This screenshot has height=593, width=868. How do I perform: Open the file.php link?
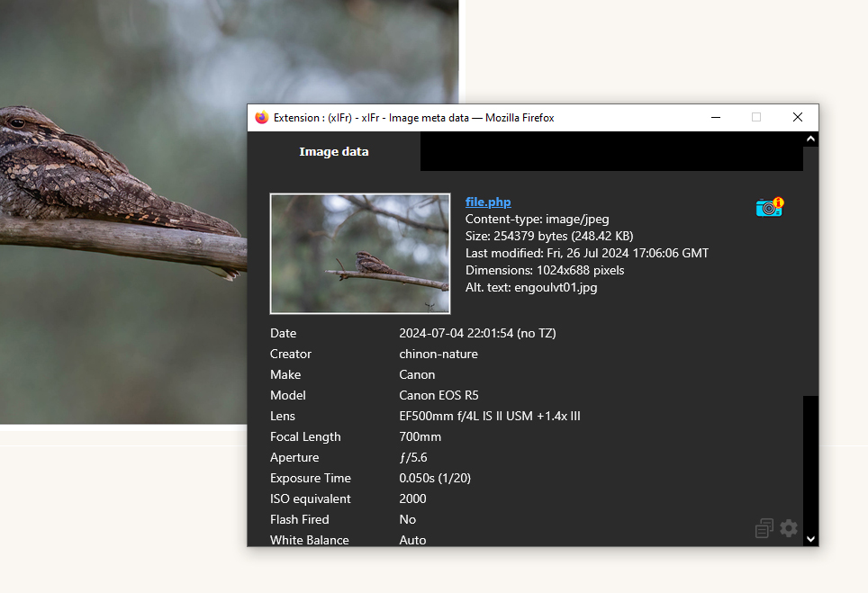click(488, 202)
